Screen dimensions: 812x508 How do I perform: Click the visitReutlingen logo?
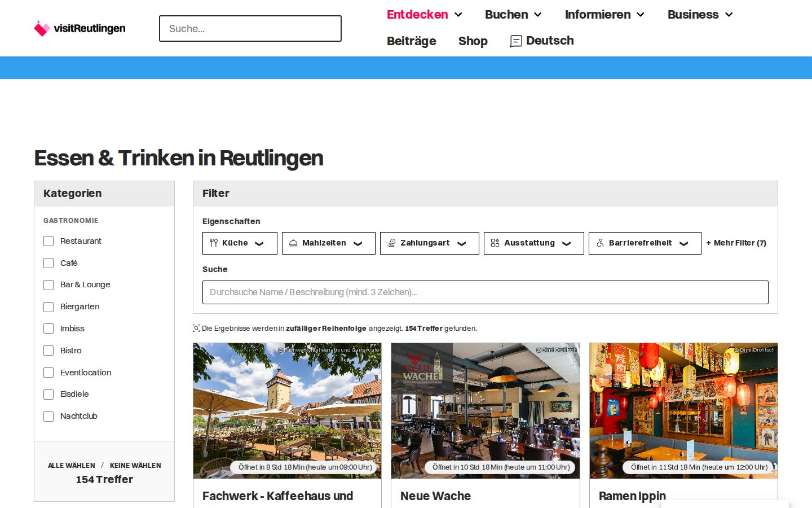(80, 28)
